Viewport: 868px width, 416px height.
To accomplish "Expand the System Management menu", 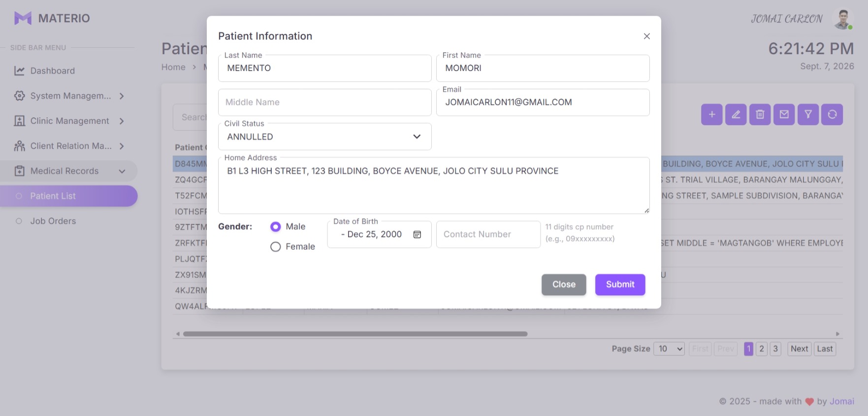I will (69, 96).
